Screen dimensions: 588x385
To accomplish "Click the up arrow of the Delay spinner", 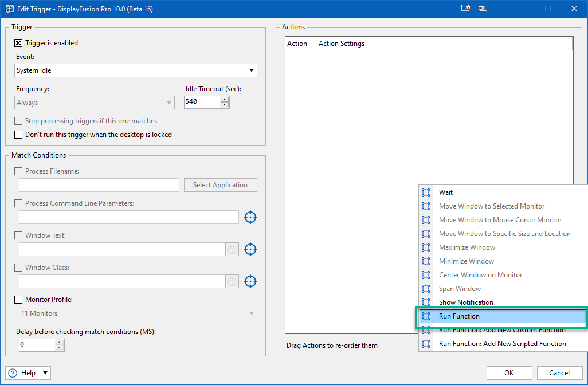I will pos(59,342).
